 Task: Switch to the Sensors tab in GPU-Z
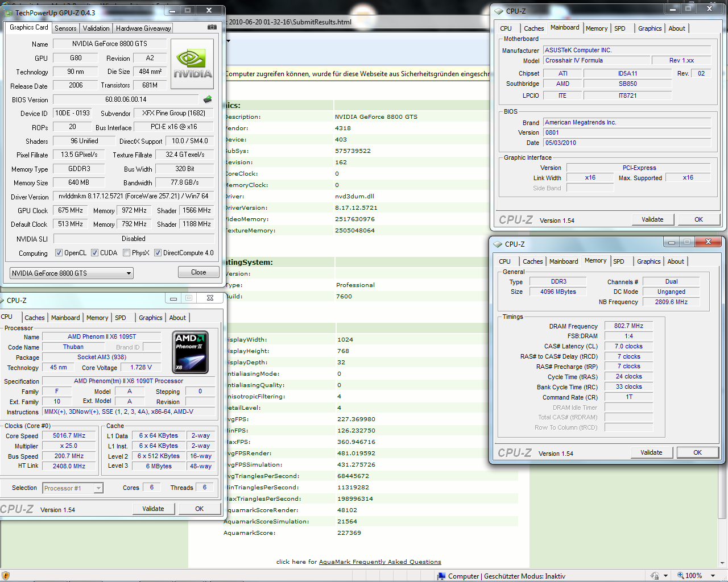(65, 28)
